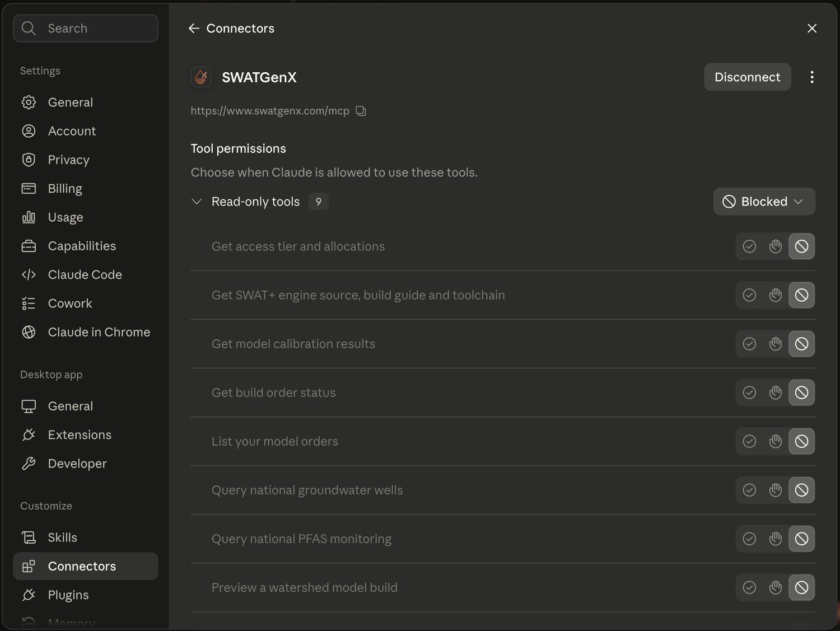Set needs approval for Get access tier and allocations

pos(776,246)
